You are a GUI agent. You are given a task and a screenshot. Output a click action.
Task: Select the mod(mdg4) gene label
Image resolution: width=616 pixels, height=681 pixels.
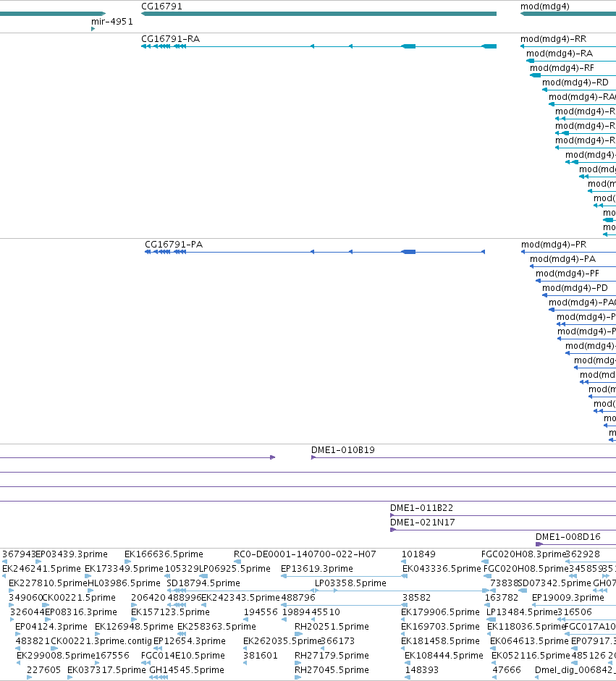coord(545,7)
